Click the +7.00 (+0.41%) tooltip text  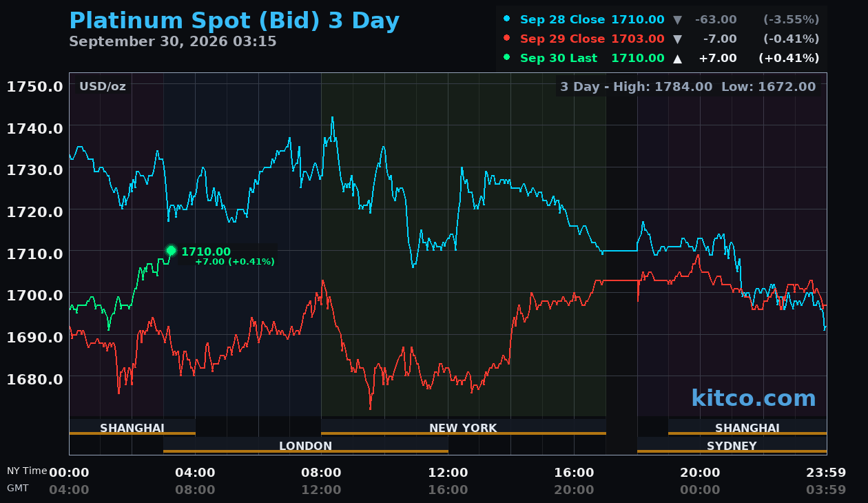235,262
